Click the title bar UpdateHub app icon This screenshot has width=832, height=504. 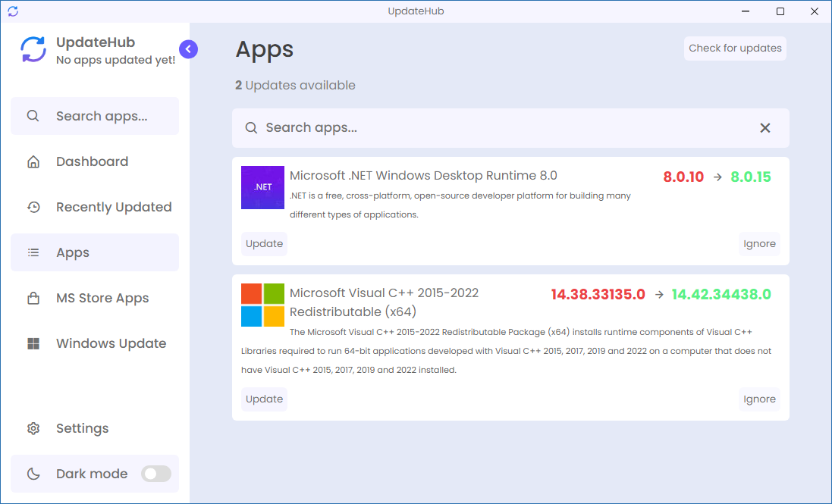pos(13,11)
